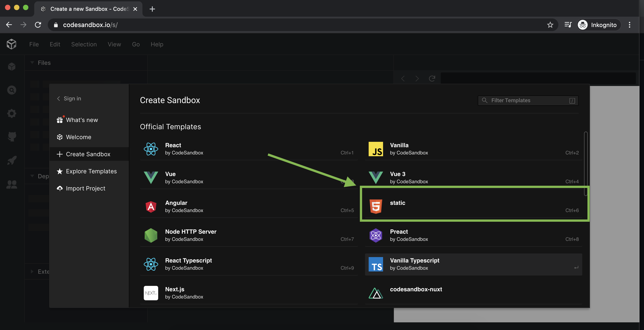Viewport: 644px width, 330px height.
Task: Click the preview back arrow
Action: 403,79
